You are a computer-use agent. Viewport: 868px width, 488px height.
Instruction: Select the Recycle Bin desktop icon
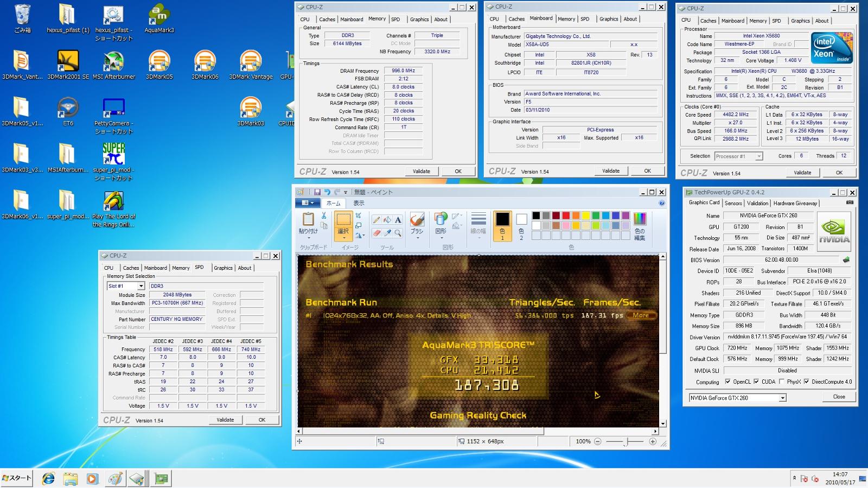tap(22, 19)
